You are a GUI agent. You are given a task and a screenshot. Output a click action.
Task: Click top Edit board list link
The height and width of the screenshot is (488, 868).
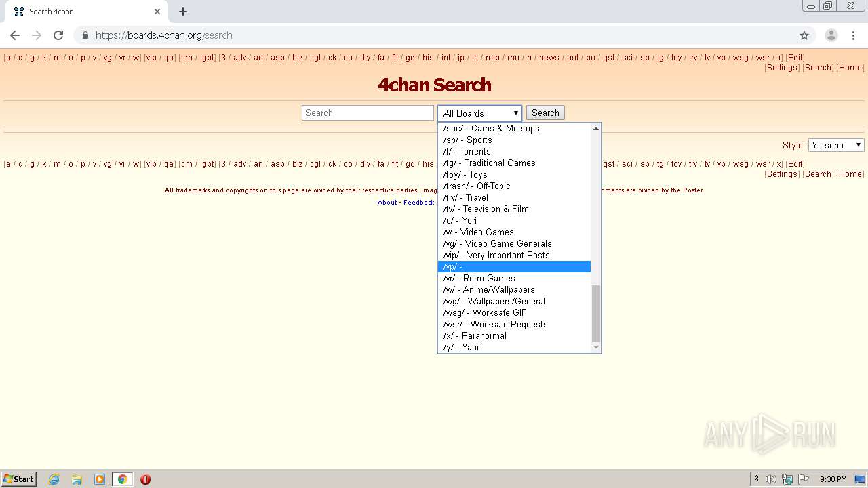795,58
